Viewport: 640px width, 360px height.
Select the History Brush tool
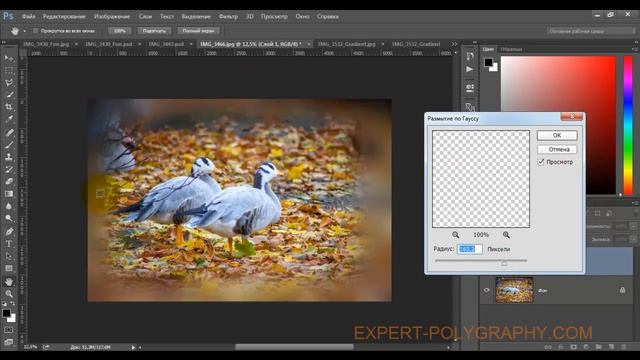[x=9, y=169]
